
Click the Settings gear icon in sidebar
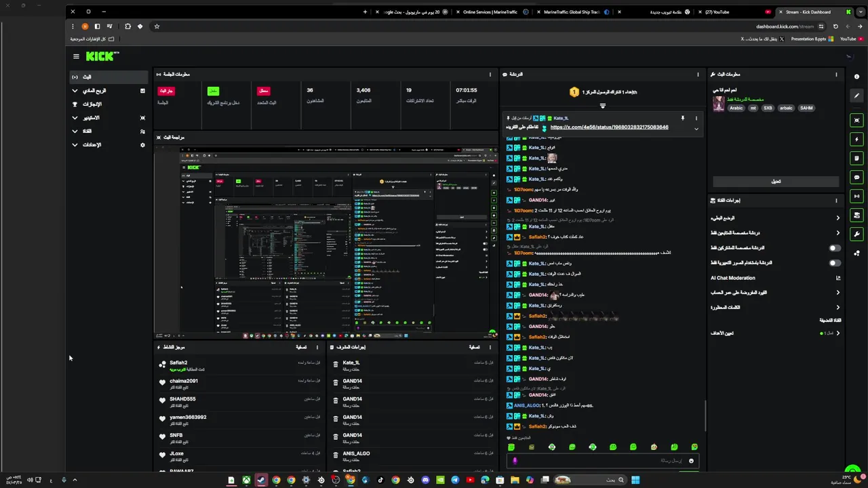point(142,145)
